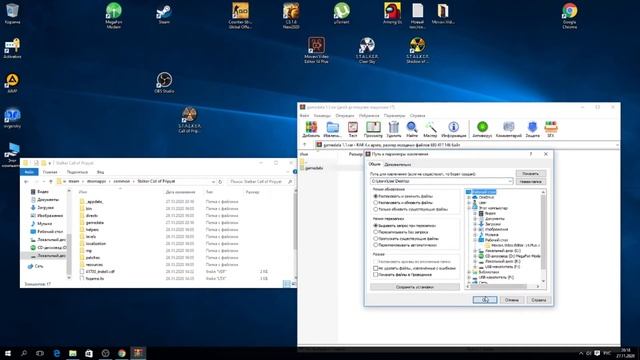Click Отмена (Cancel) in the extraction dialog
The height and width of the screenshot is (360, 640).
(511, 300)
